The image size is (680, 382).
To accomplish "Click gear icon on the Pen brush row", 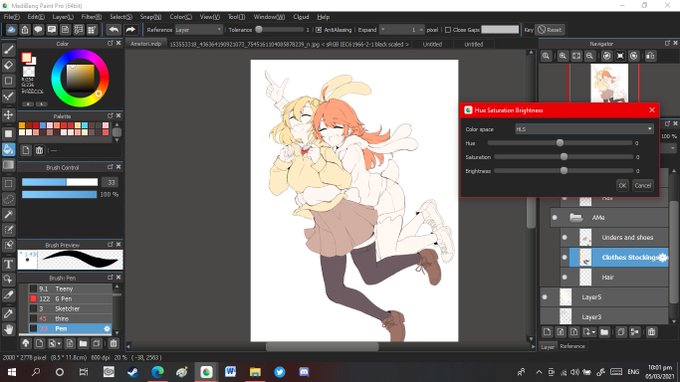I will pos(107,329).
